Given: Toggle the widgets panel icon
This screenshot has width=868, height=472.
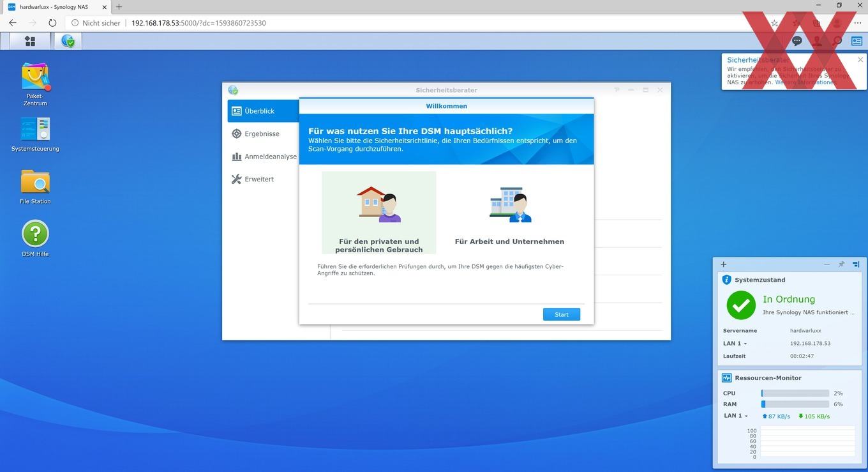Looking at the screenshot, I should point(856,41).
